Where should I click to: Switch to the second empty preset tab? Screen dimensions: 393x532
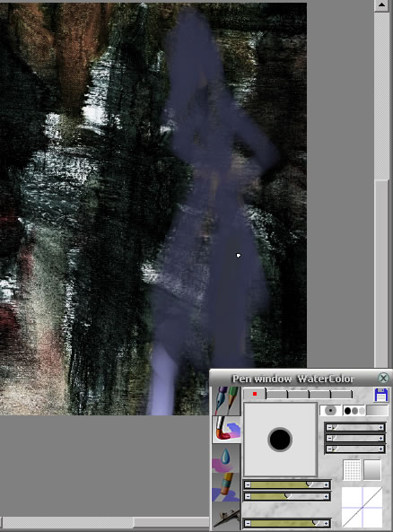(276, 394)
